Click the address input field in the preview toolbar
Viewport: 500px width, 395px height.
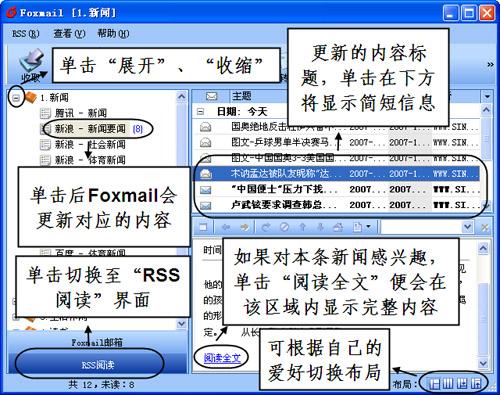[422, 227]
